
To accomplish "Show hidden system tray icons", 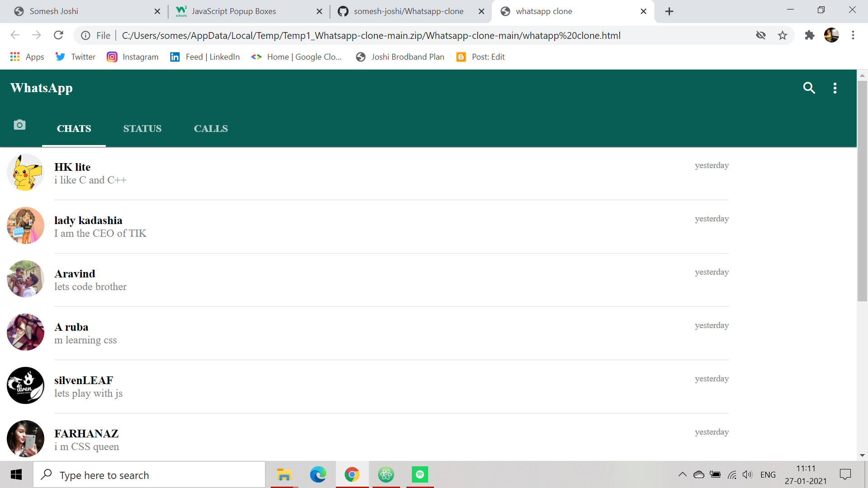I will 683,474.
